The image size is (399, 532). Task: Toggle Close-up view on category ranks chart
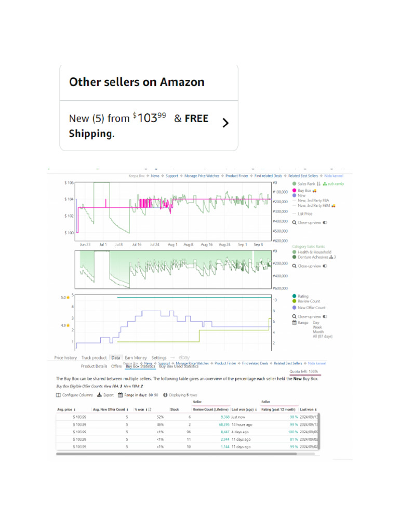325,265
